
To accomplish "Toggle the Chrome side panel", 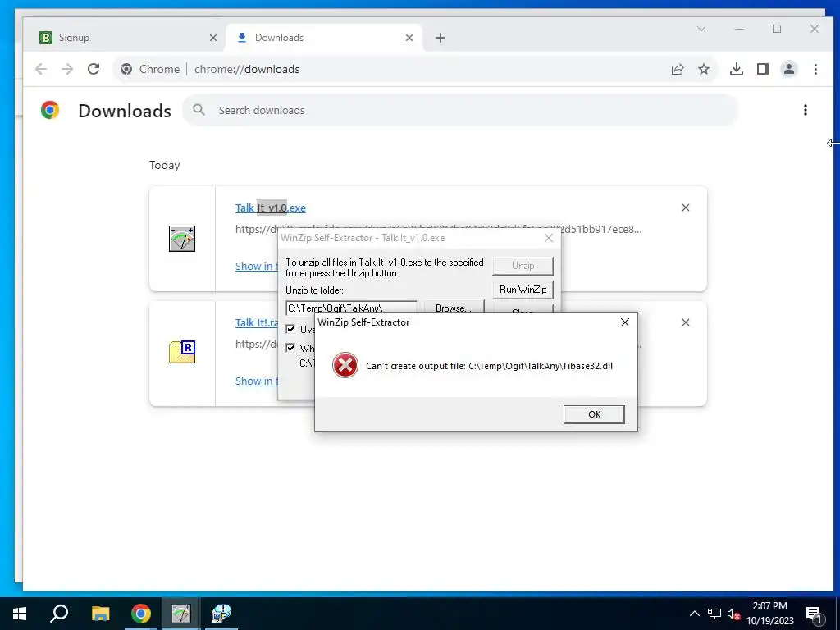I will tap(763, 69).
